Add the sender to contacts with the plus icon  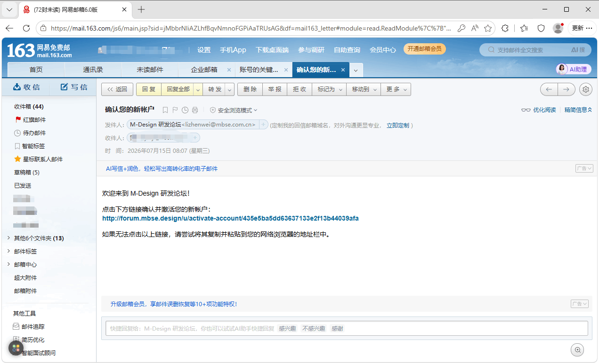tap(263, 125)
